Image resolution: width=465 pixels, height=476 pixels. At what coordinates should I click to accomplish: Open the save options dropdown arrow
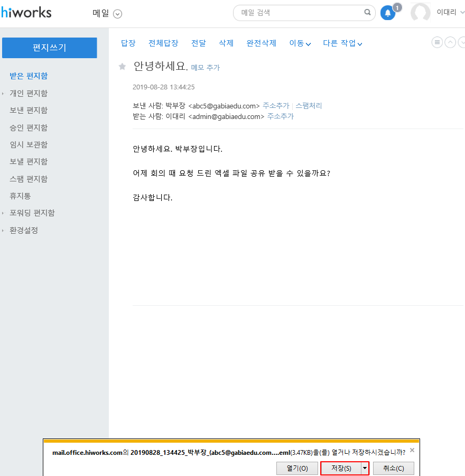365,469
